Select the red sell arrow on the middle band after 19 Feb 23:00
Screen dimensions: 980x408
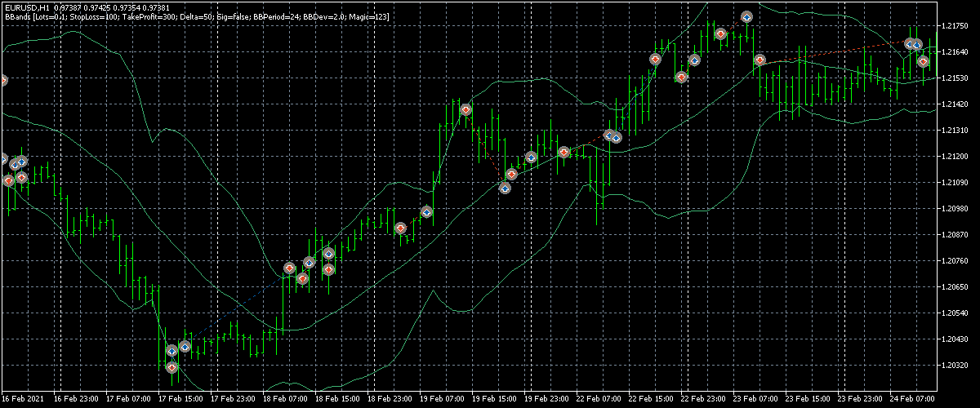click(x=563, y=152)
